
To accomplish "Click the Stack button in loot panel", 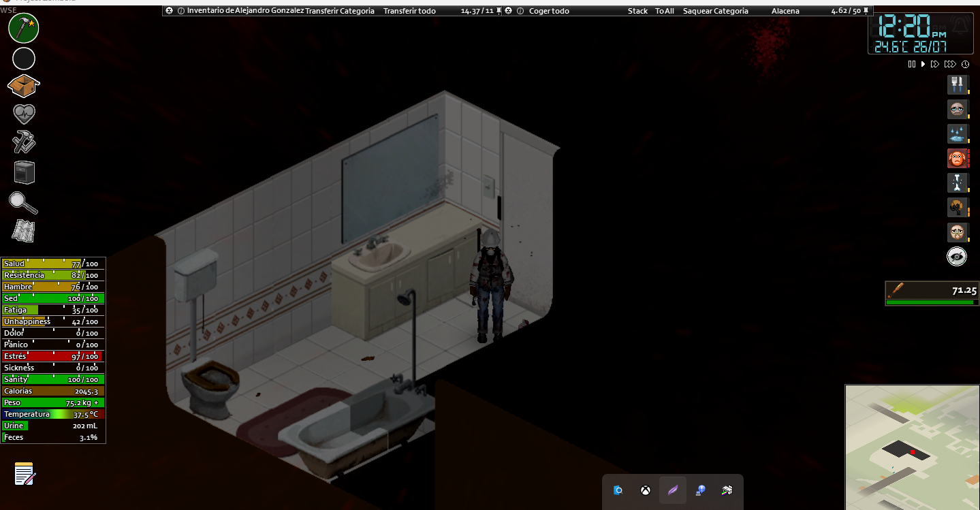I will 638,11.
